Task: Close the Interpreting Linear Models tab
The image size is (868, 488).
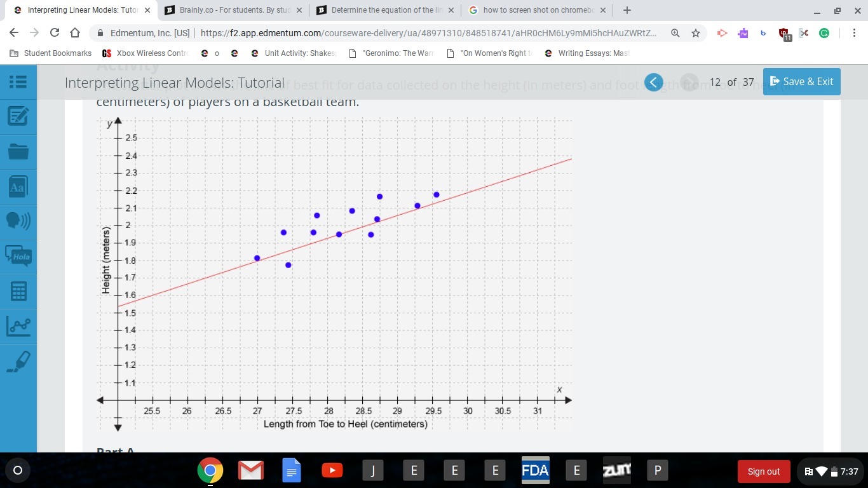Action: 147,10
